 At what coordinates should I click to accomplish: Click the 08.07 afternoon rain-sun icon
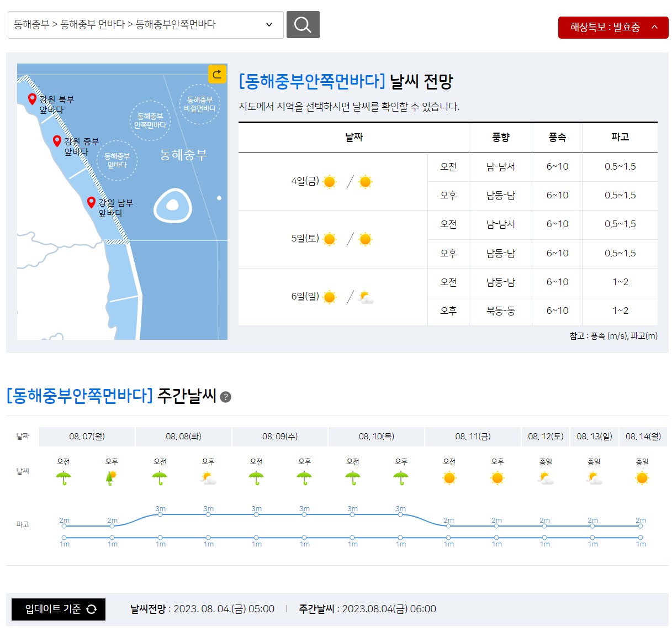click(112, 478)
